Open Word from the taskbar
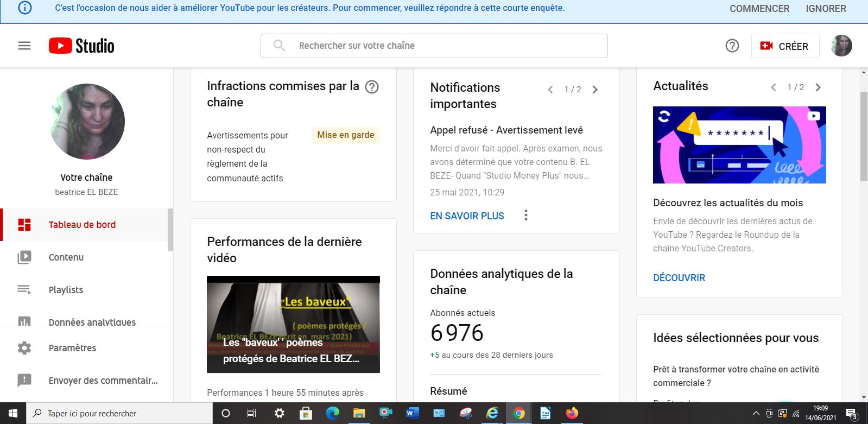 tap(412, 413)
